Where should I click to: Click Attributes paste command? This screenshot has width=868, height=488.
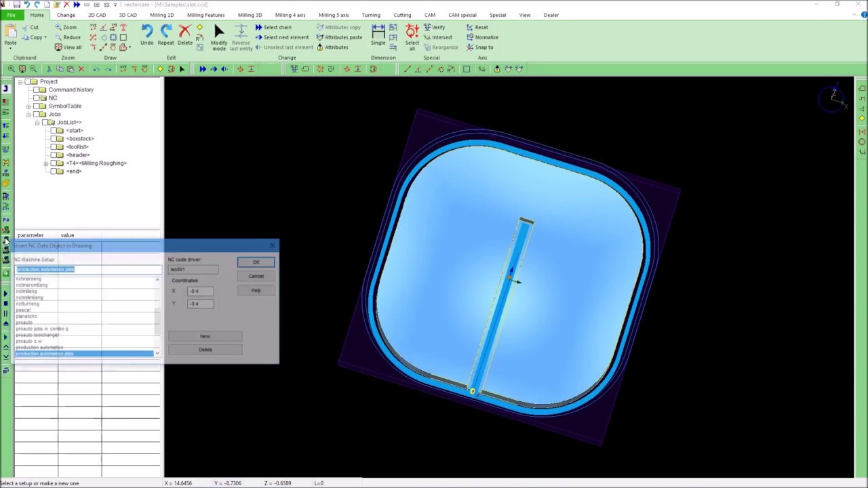[x=339, y=37]
